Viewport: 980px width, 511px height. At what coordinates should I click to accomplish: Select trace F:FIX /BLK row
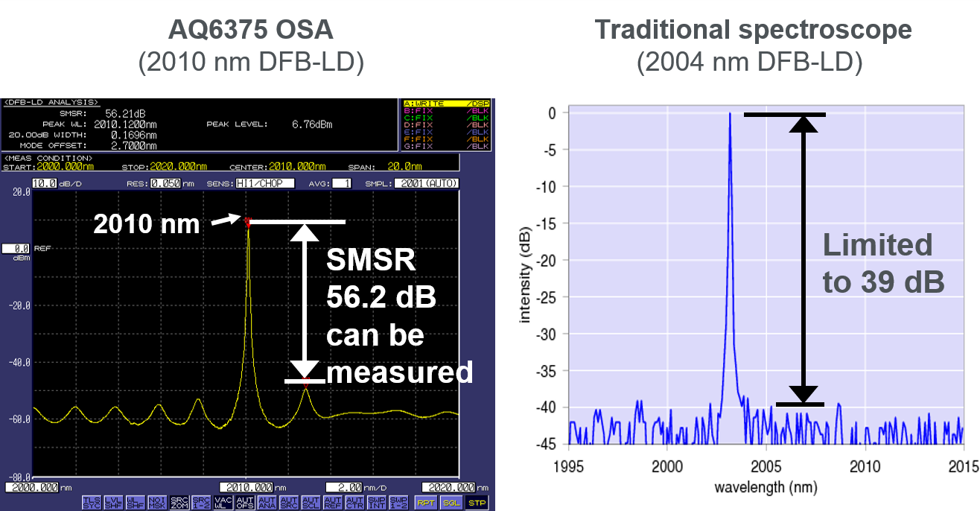tap(446, 139)
